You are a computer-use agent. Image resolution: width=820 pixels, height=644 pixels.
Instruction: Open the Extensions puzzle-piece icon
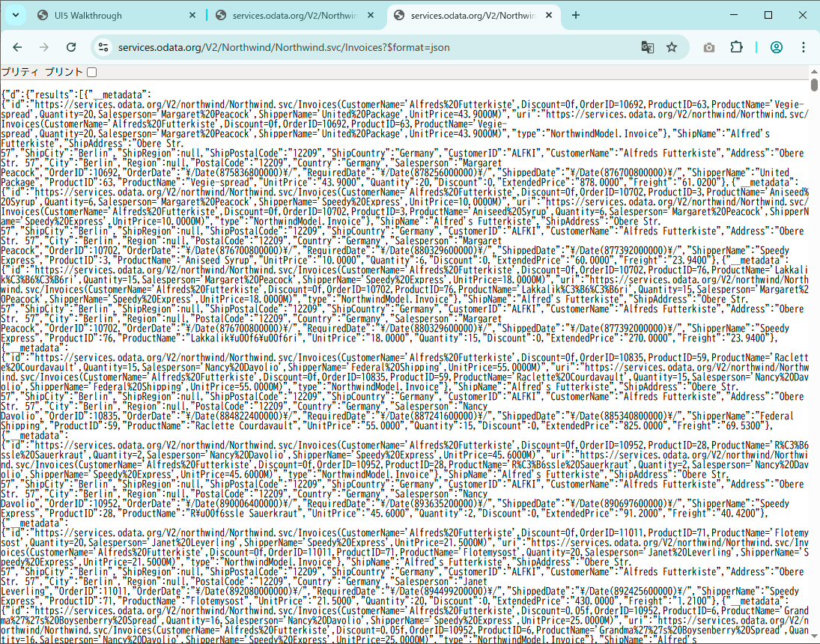click(x=737, y=46)
